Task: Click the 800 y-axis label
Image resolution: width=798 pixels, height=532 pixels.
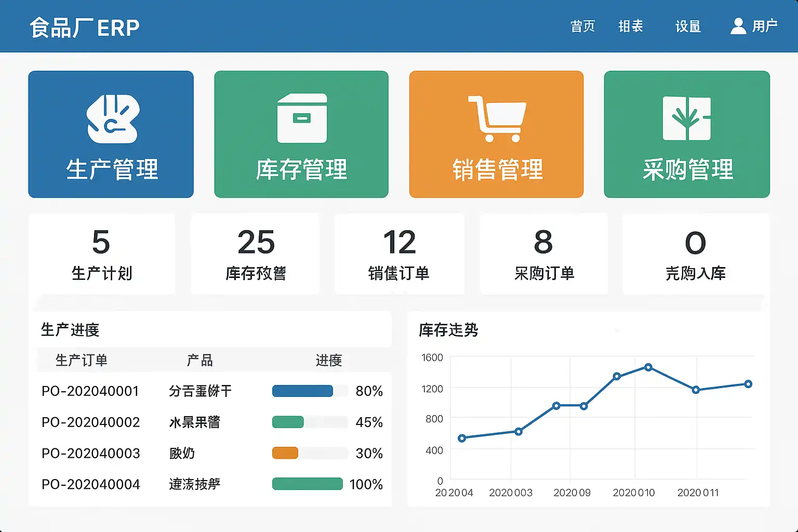Action: 434,419
